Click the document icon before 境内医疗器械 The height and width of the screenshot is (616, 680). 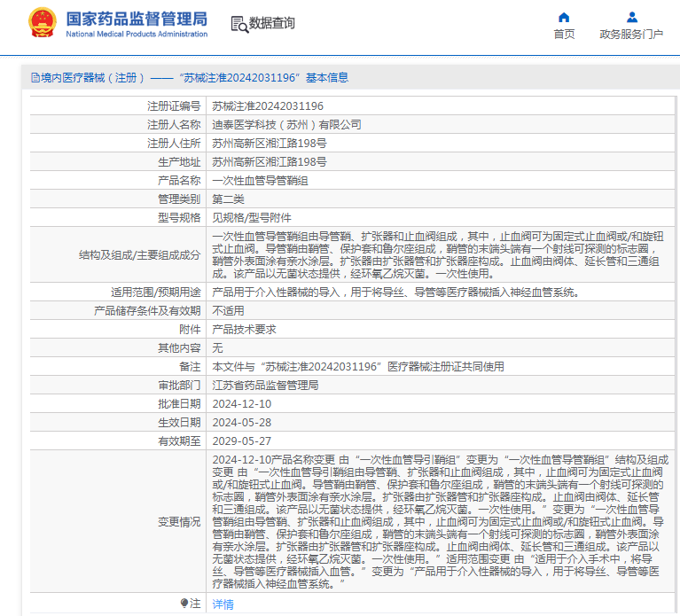pyautogui.click(x=35, y=78)
